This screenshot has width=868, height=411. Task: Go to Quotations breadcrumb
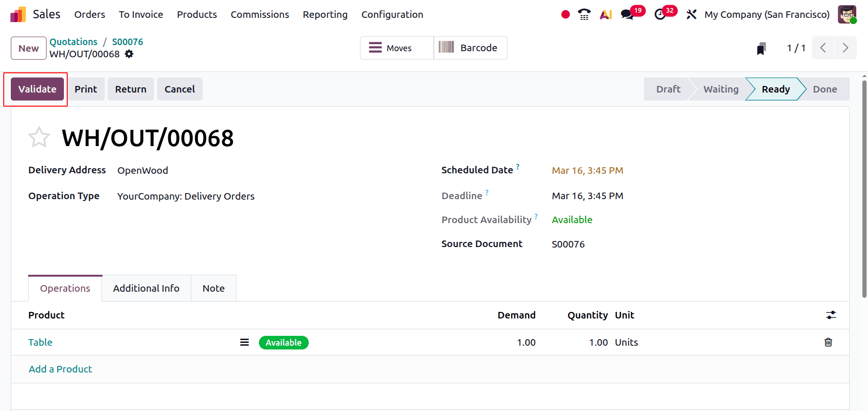click(x=73, y=42)
